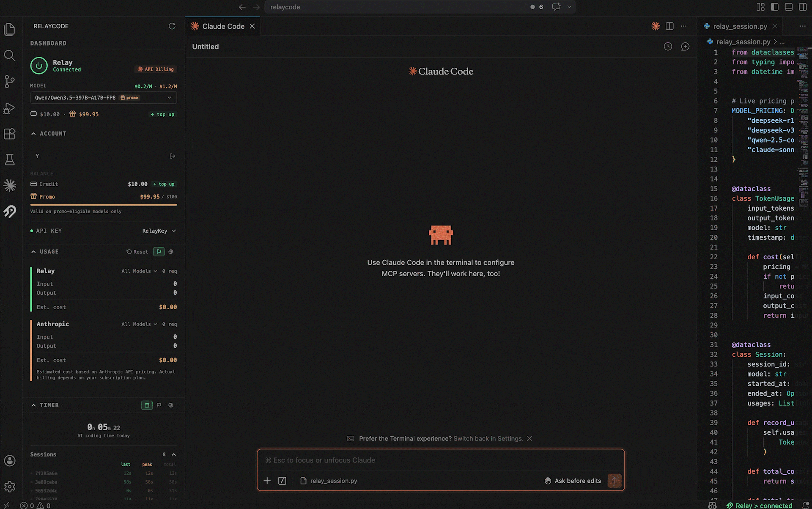Open slash commands in Claude input
Viewport: 812px width, 509px height.
282,481
